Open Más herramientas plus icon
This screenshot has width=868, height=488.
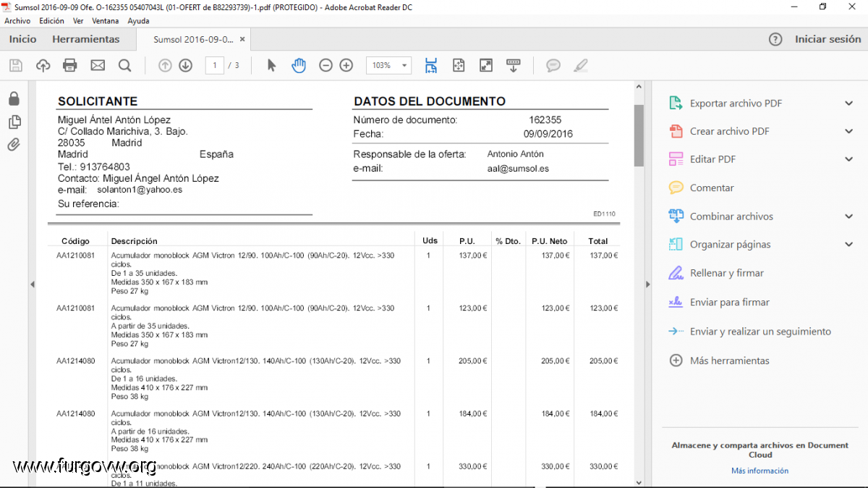coord(676,361)
